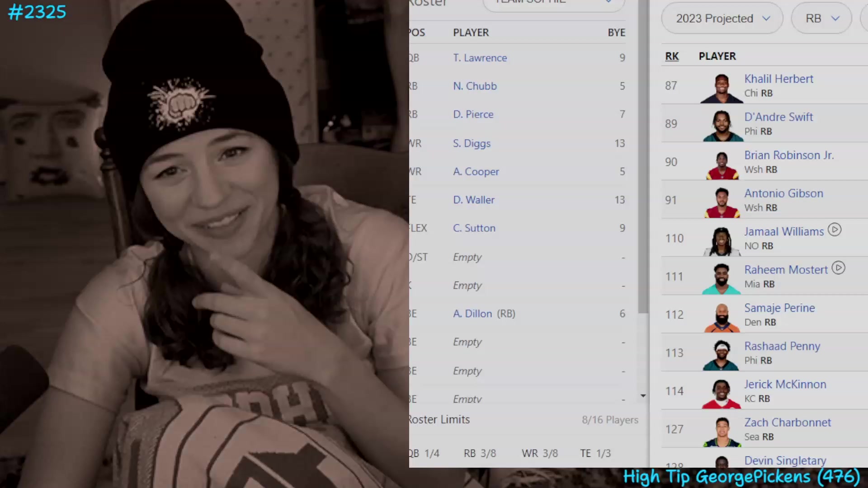Click the Empty D/ST roster slot
This screenshot has height=488, width=868.
tap(467, 257)
